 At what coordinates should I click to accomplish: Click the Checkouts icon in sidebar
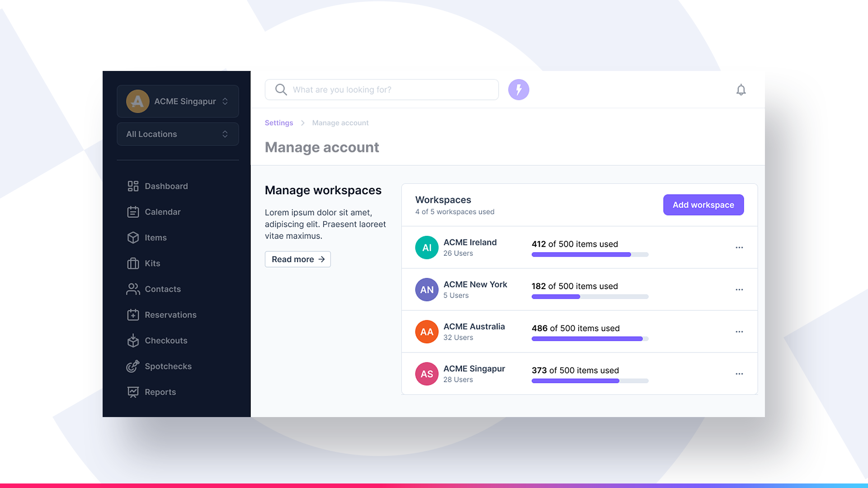(x=132, y=340)
